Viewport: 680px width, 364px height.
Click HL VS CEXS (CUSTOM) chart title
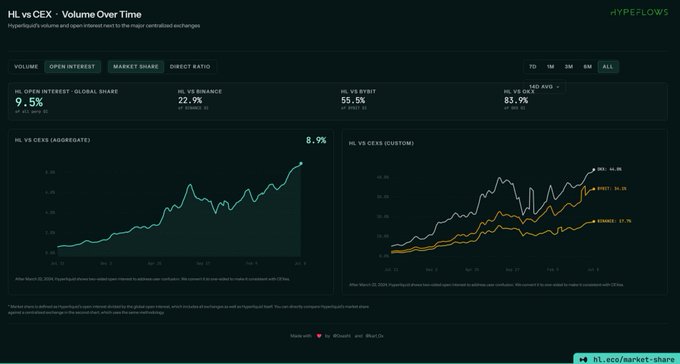(x=381, y=143)
